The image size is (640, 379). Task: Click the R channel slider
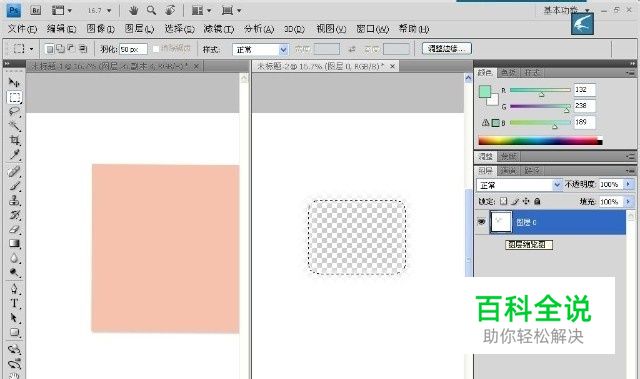click(540, 90)
